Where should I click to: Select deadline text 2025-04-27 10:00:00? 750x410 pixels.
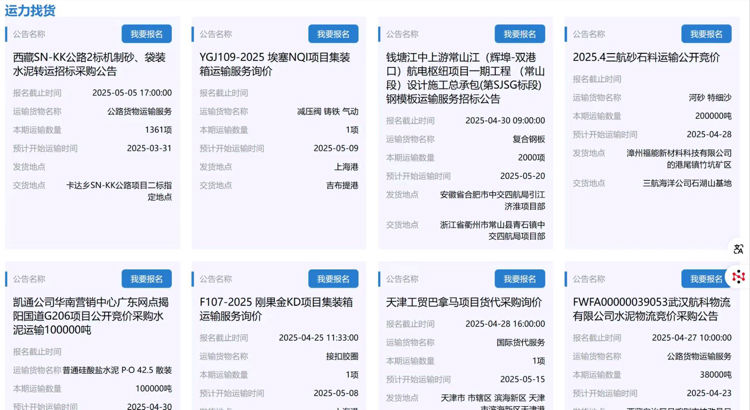click(692, 338)
